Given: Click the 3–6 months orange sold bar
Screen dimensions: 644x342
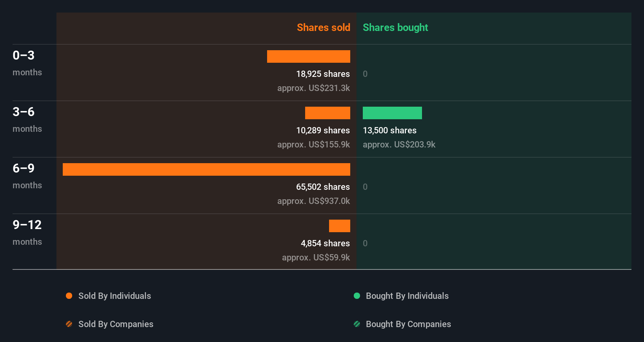Looking at the screenshot, I should coord(327,113).
